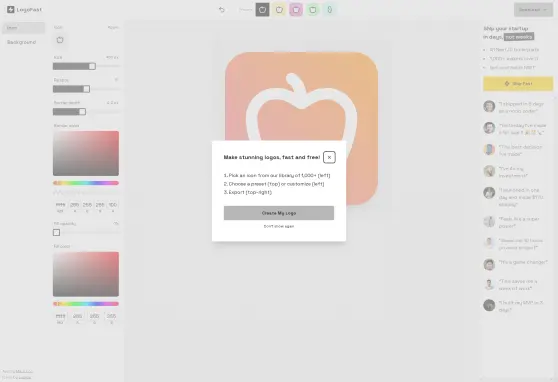Click the Fill color hue bar
Viewport: 558px width, 382px height.
point(86,304)
